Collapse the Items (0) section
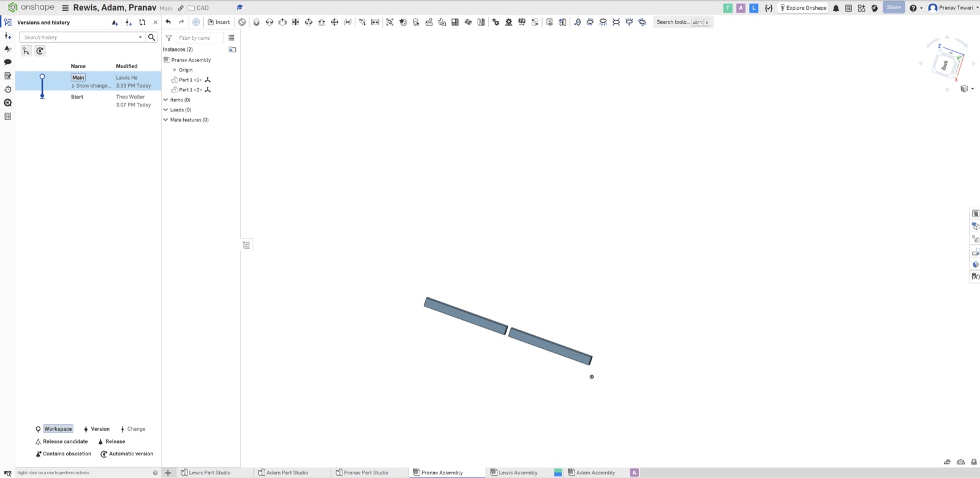This screenshot has height=478, width=980. coord(165,100)
